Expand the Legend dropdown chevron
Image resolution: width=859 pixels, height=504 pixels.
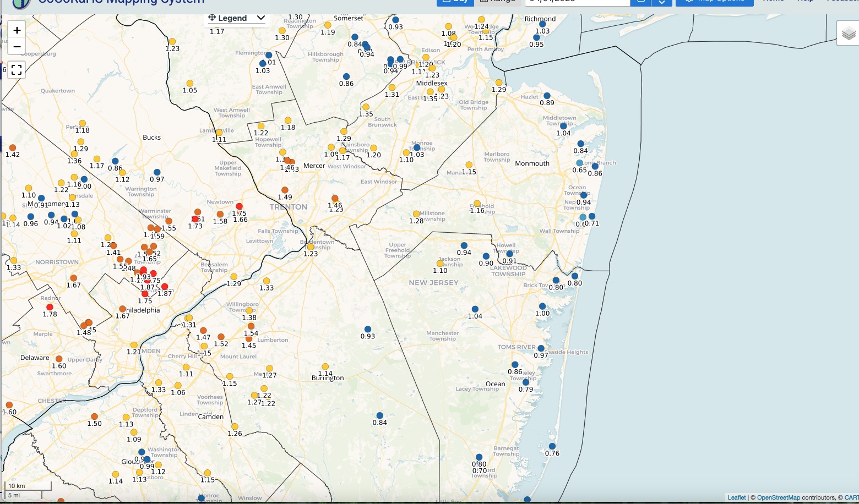(261, 18)
